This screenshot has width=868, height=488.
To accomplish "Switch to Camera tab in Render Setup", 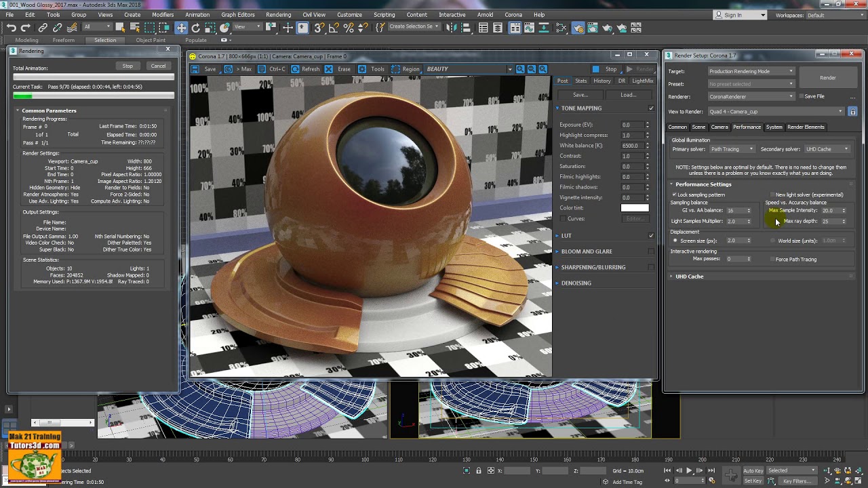I will (719, 127).
